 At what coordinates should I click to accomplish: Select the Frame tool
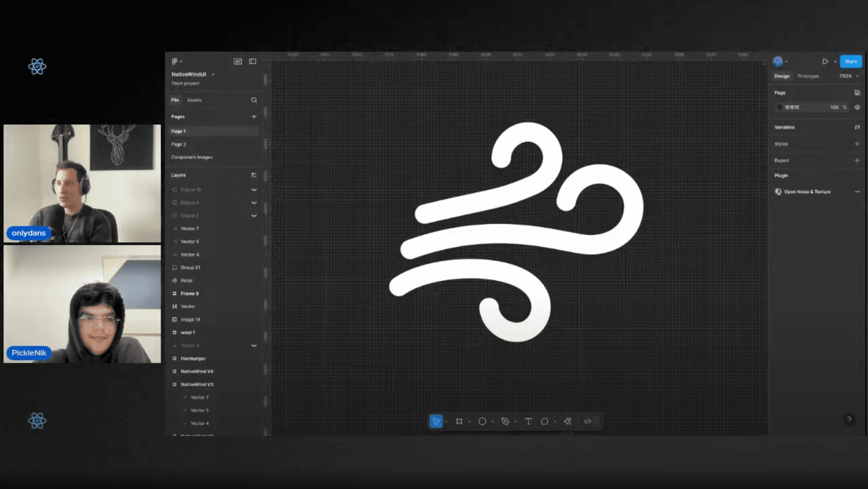pos(459,421)
